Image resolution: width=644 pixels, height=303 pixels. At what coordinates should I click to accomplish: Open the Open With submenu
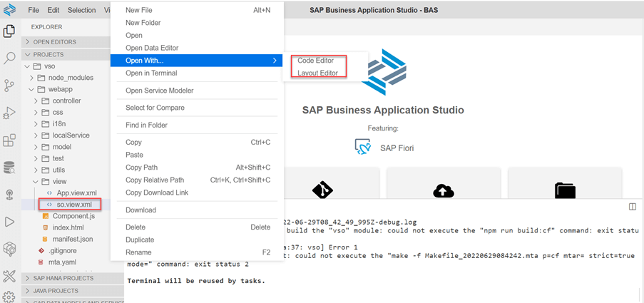tap(198, 61)
